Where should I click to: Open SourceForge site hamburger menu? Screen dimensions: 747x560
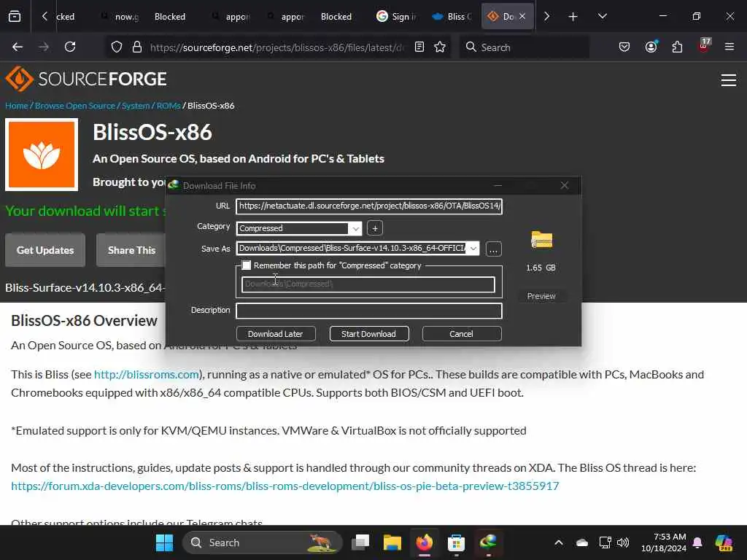(x=729, y=80)
